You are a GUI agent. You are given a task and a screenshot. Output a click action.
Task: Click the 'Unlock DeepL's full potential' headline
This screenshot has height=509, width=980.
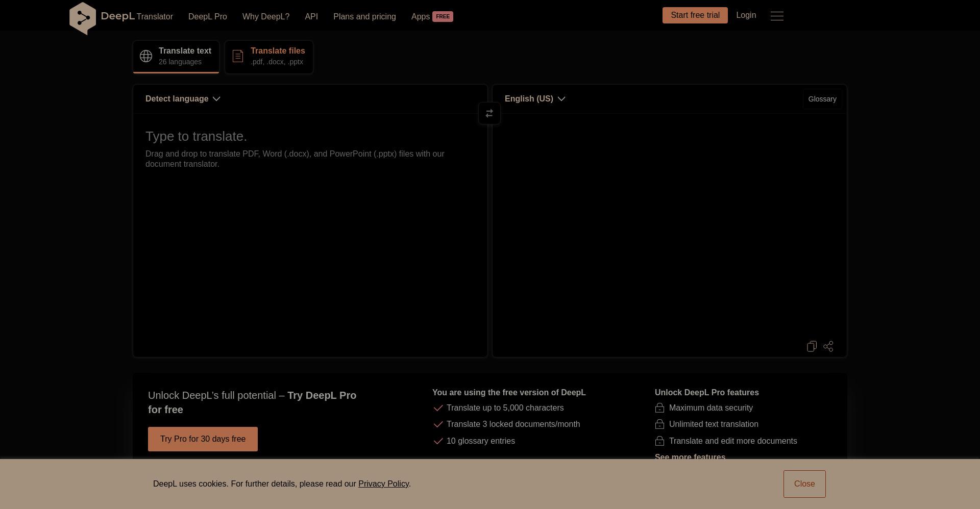[252, 402]
